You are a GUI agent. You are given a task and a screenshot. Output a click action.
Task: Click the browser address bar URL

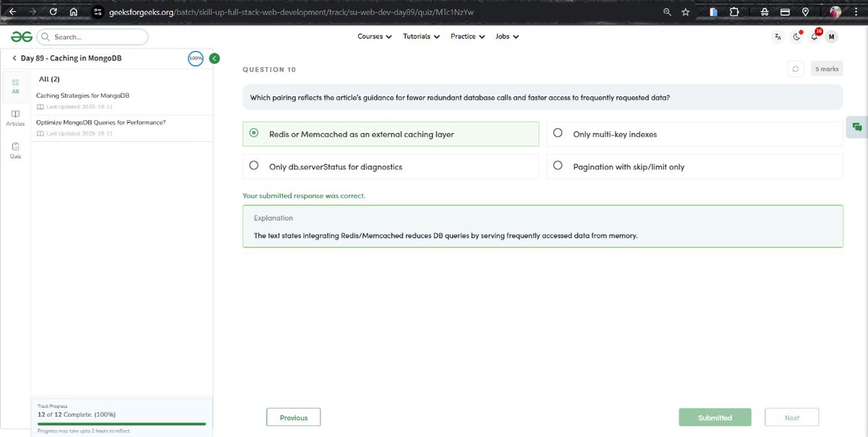click(291, 12)
